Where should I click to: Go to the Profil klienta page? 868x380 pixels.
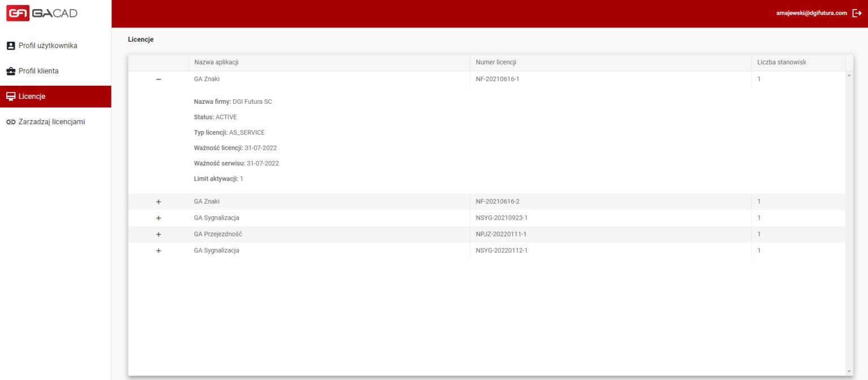[38, 71]
